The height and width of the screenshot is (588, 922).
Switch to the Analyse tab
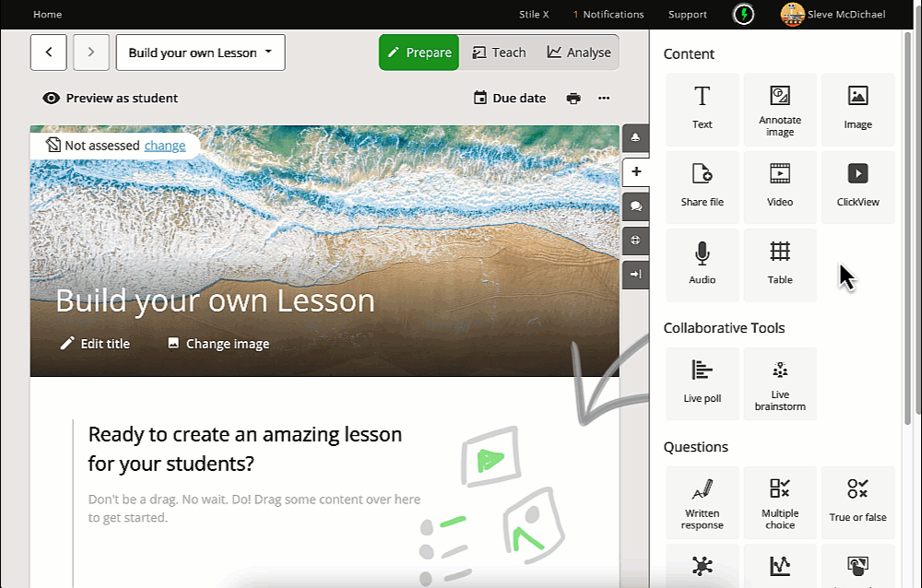tap(579, 53)
